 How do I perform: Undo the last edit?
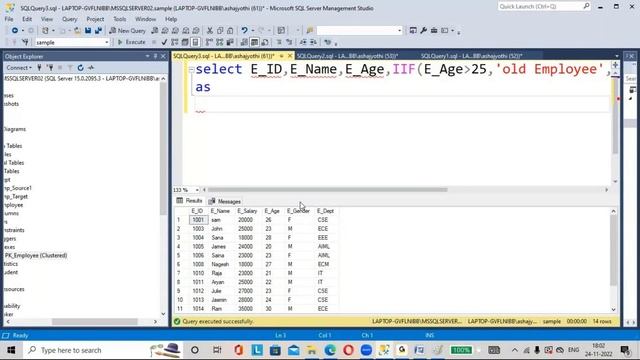(x=244, y=31)
